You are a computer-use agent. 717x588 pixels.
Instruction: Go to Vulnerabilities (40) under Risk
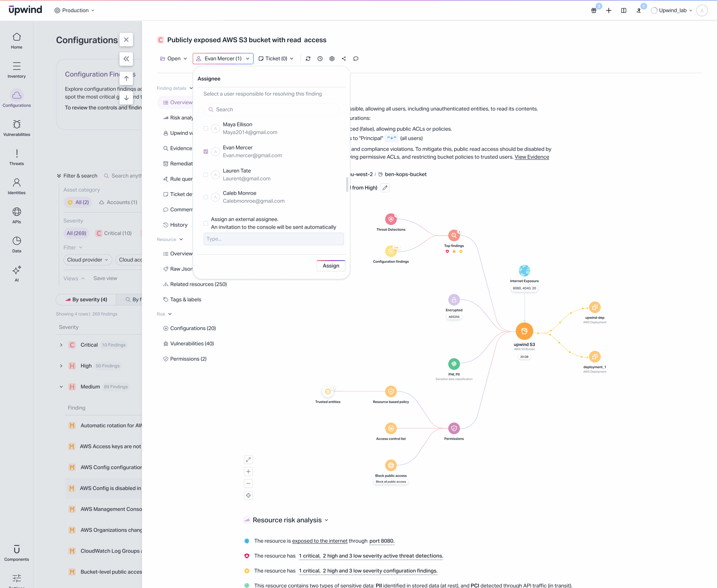[192, 343]
